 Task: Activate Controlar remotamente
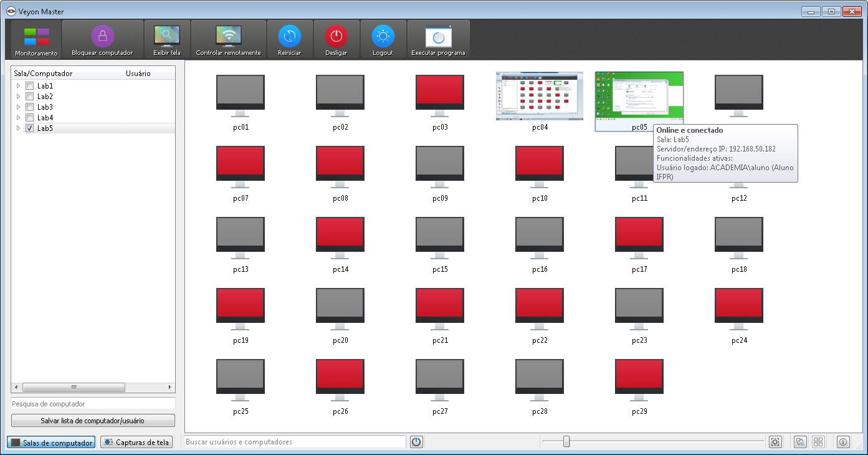(229, 37)
